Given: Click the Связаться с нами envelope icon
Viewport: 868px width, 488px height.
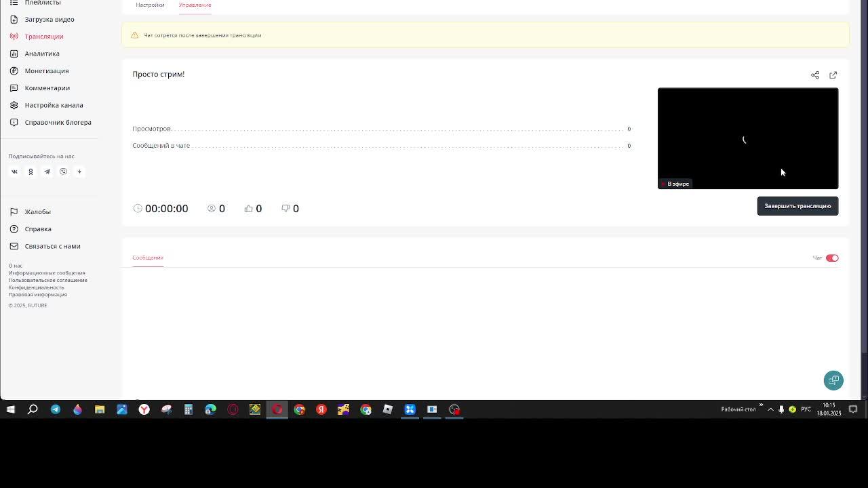Looking at the screenshot, I should pyautogui.click(x=14, y=246).
